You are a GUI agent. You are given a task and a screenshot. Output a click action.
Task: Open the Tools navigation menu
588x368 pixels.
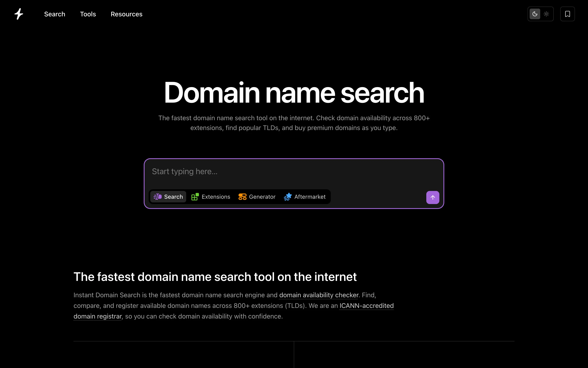[88, 14]
